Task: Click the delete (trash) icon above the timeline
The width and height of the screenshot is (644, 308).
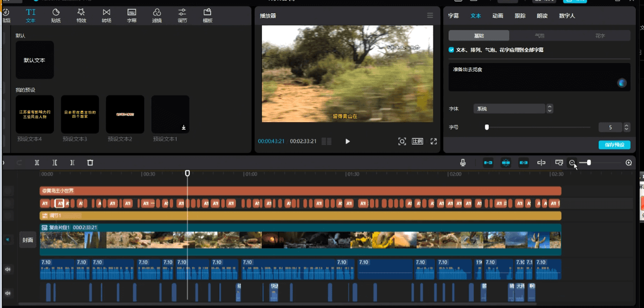Action: (x=90, y=163)
